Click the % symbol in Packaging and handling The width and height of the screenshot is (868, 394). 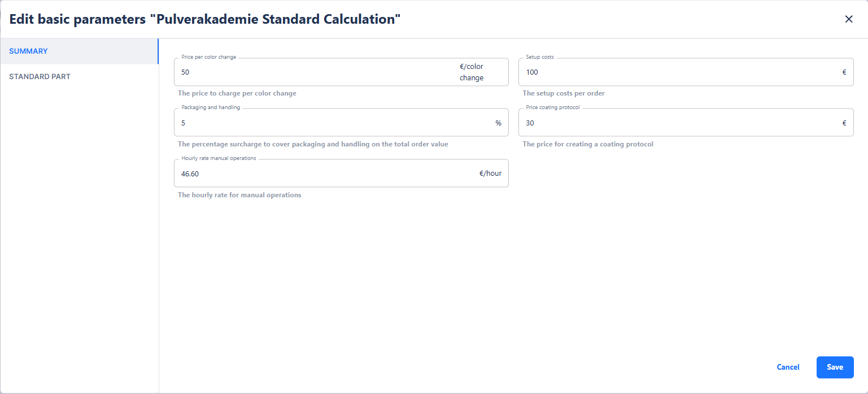point(498,123)
